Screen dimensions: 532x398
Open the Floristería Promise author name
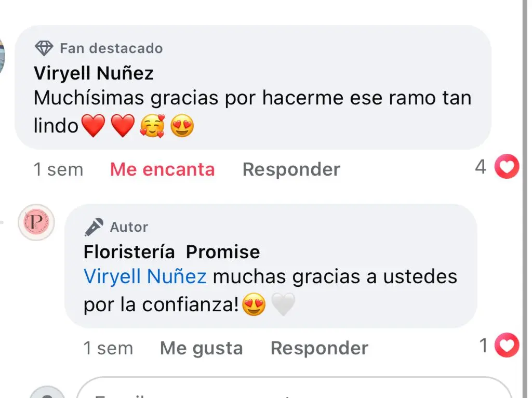(171, 252)
